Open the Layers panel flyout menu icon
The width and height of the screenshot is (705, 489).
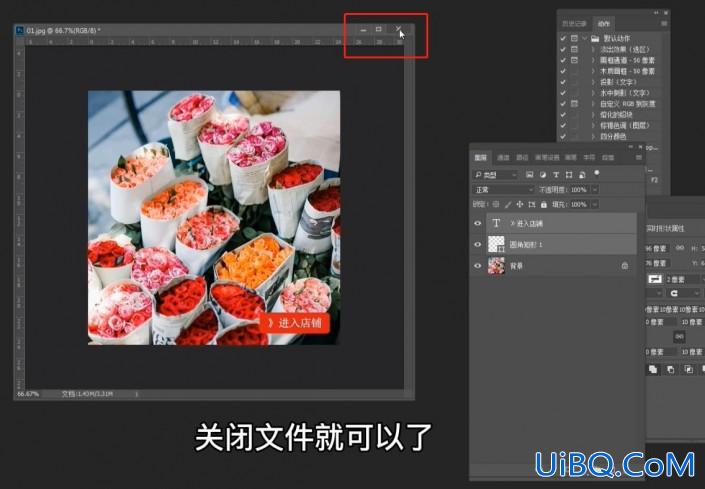pyautogui.click(x=638, y=157)
